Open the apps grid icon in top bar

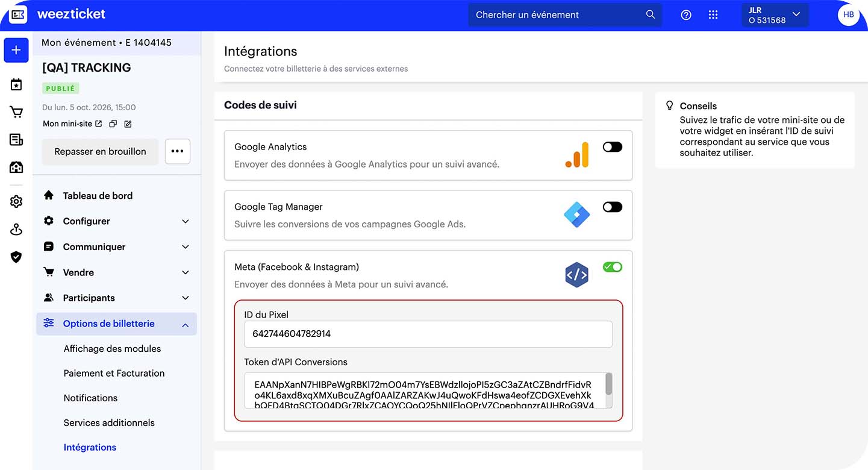pos(713,14)
